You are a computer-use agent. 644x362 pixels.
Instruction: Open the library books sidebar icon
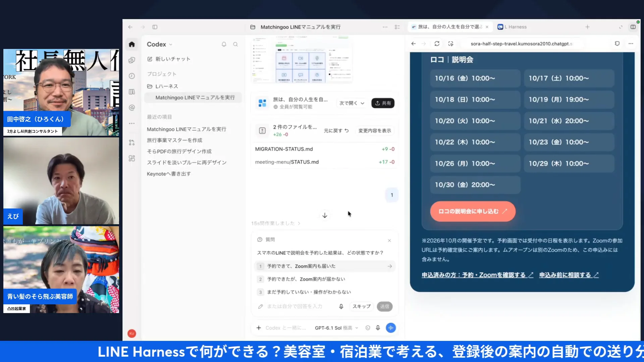(x=132, y=92)
